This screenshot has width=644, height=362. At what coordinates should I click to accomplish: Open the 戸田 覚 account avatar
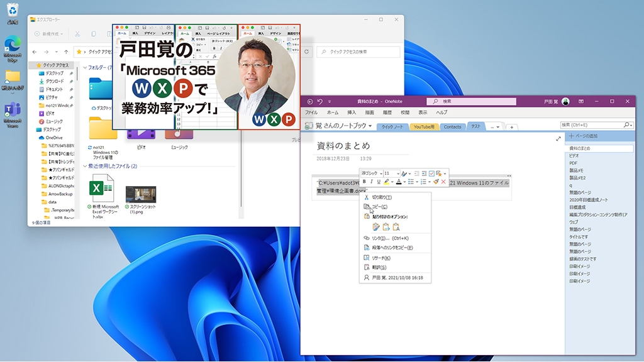[x=565, y=101]
